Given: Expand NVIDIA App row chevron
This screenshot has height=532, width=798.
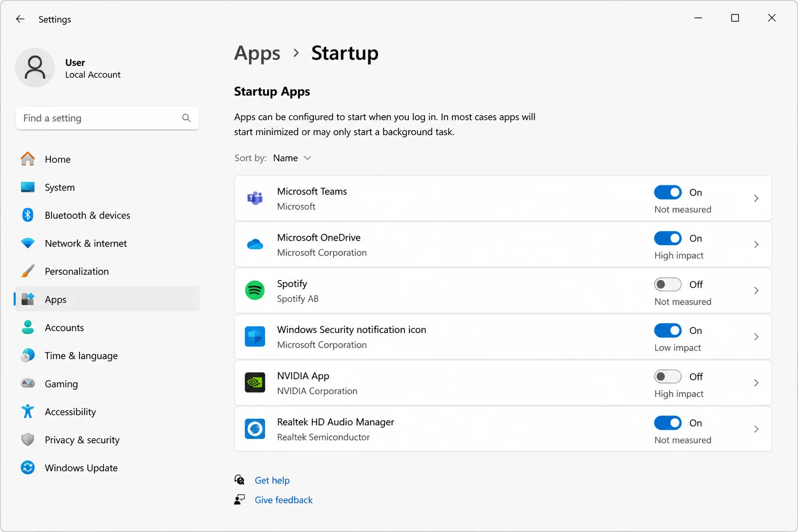Looking at the screenshot, I should (x=756, y=383).
